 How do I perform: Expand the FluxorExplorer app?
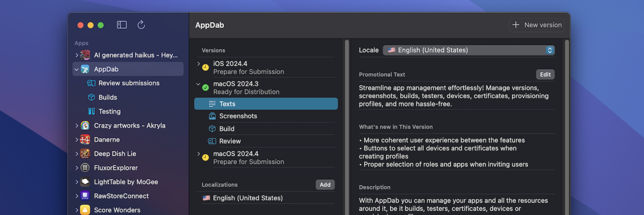click(77, 168)
